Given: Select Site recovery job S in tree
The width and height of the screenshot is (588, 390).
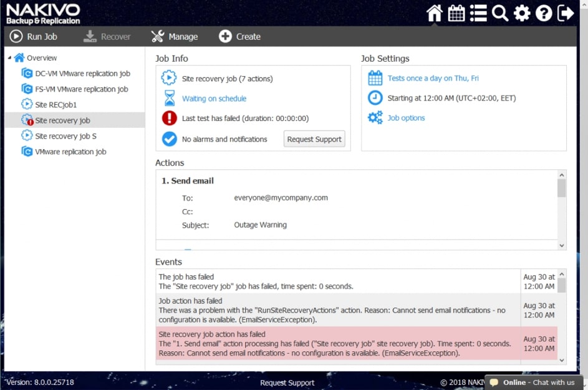Looking at the screenshot, I should 65,136.
